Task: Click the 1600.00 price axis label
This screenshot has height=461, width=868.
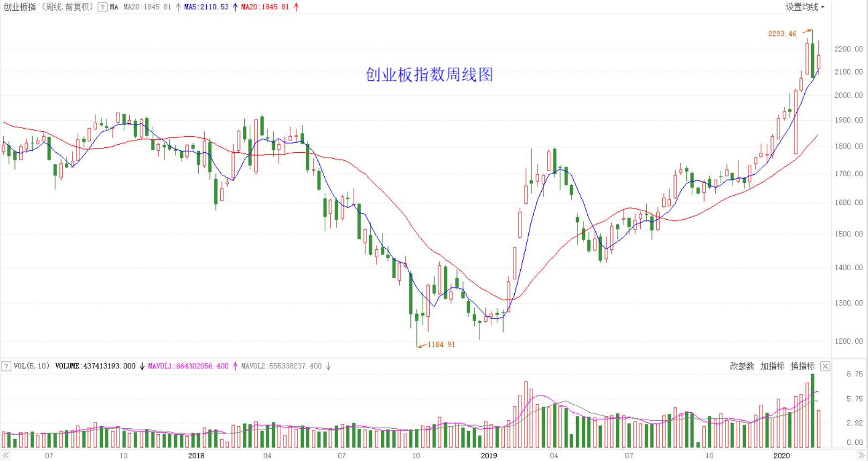Action: 849,203
